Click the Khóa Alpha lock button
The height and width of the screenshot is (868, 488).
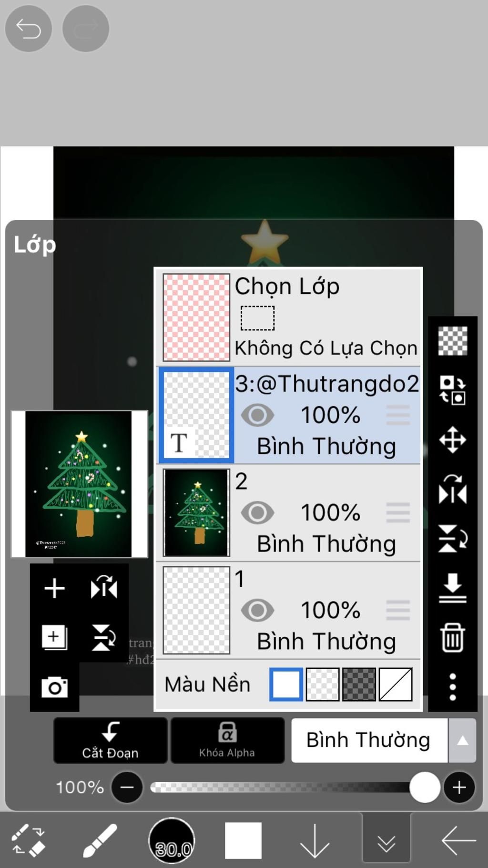coord(227,740)
